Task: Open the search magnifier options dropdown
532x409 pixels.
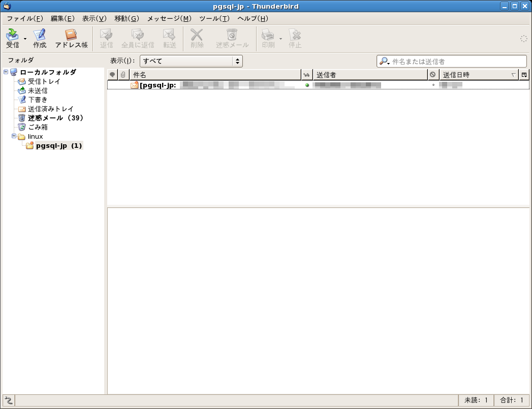Action: (384, 61)
